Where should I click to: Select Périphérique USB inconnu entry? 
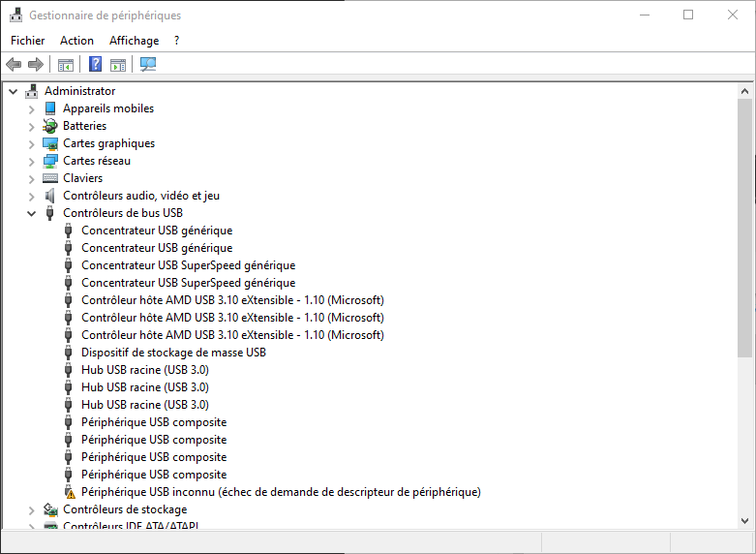(x=281, y=492)
